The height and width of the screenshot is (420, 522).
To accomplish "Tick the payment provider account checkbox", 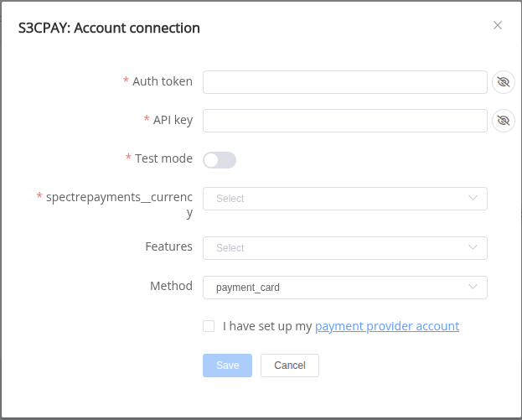I will tap(209, 326).
